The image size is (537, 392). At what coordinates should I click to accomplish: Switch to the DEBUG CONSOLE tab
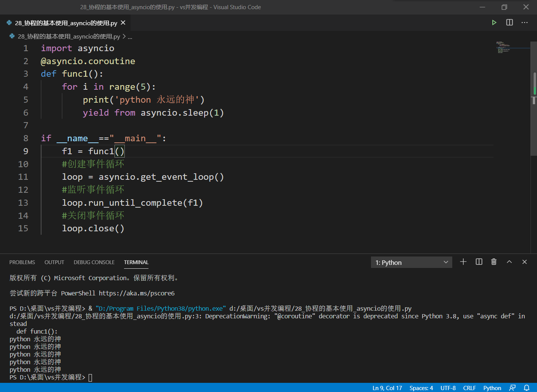[x=94, y=262]
